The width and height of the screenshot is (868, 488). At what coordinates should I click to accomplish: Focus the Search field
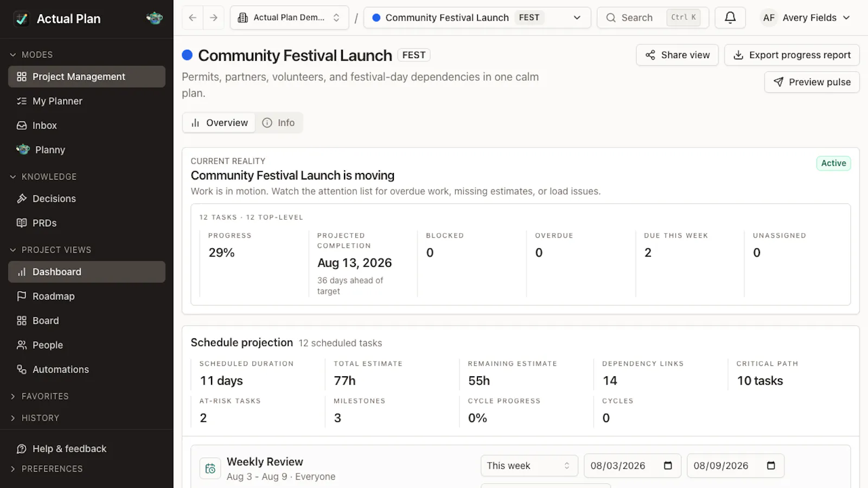coord(653,17)
